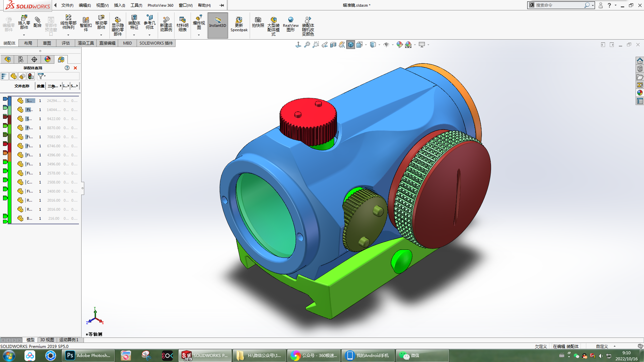Open the 运动算例 1 motion study tab
Viewport: 644px width, 362px height.
69,340
